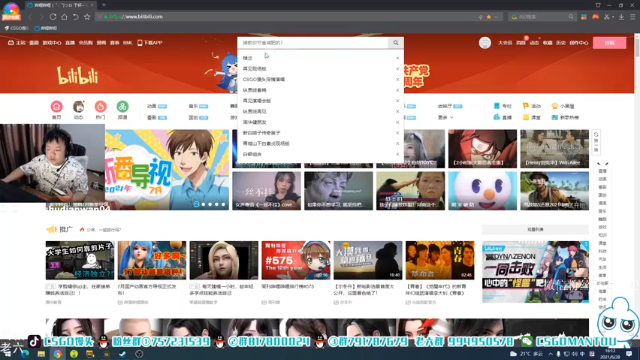Open 大学生 video thumbnail in 推广 row
The image size is (640, 360).
80,260
